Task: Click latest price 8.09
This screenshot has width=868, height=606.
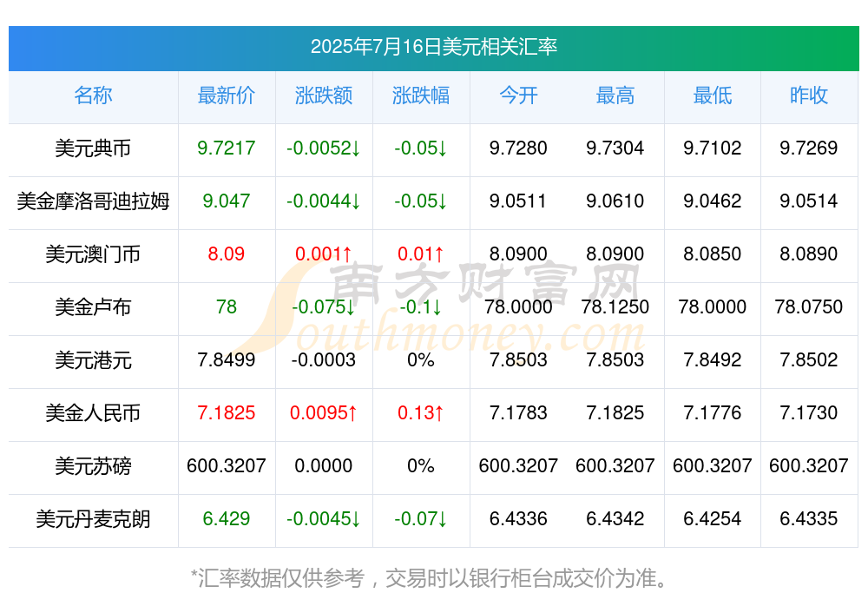Action: (x=227, y=254)
